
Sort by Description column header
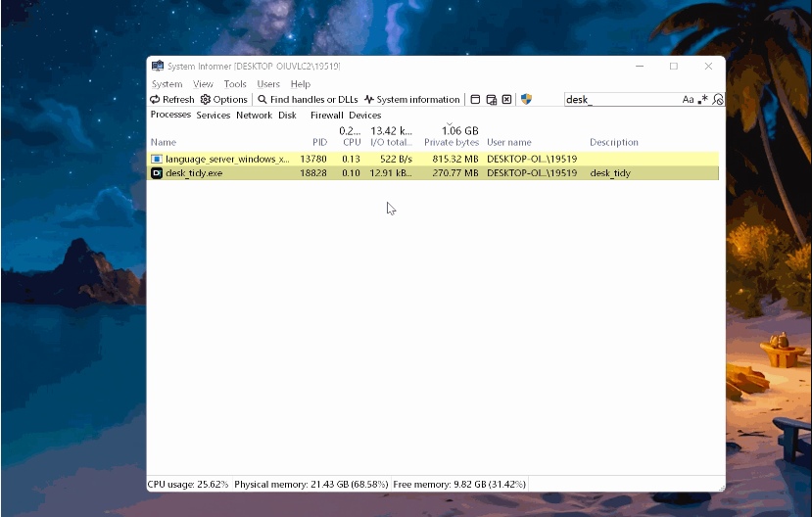click(x=614, y=142)
